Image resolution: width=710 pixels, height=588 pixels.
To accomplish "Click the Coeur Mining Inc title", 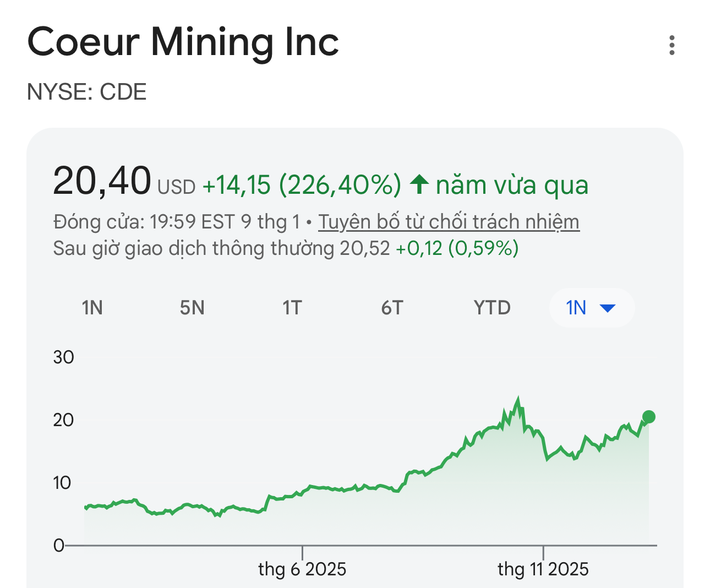I will 183,42.
